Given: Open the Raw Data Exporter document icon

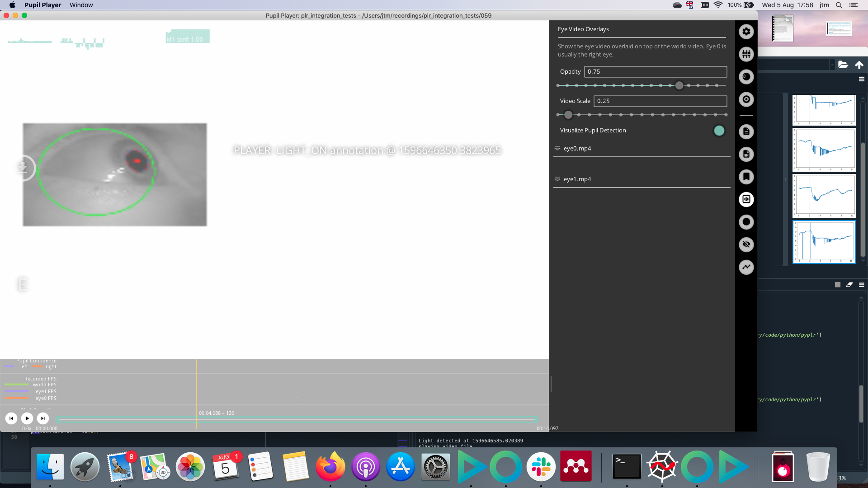Looking at the screenshot, I should pos(746,131).
